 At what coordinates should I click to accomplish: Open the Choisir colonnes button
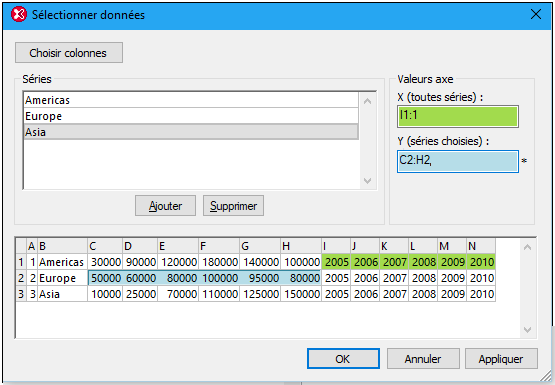point(69,53)
